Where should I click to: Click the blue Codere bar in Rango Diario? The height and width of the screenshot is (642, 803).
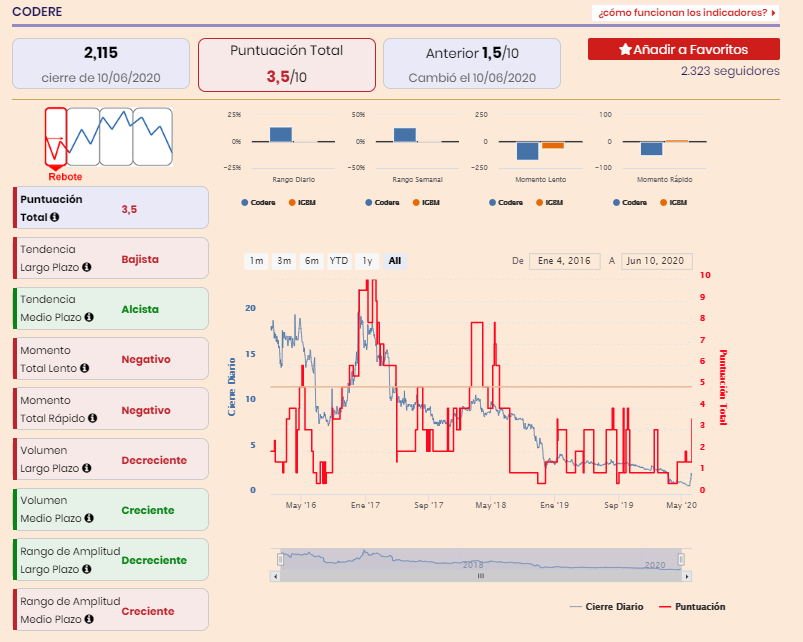click(281, 135)
